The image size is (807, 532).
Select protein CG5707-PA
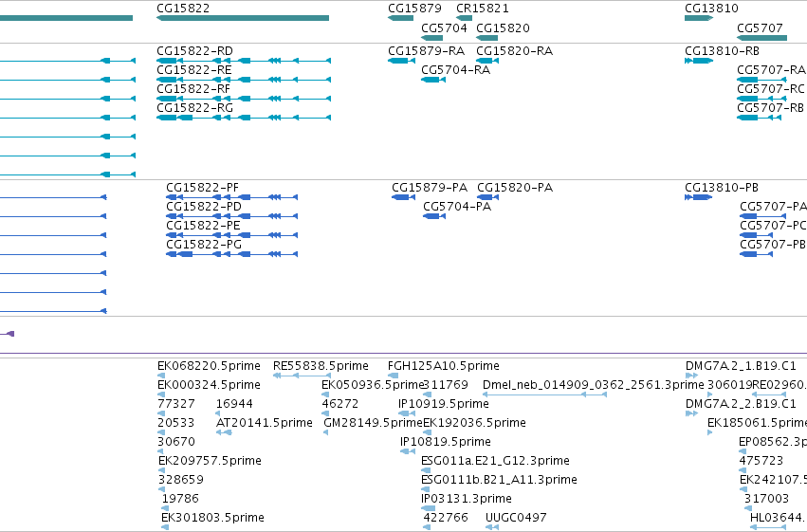pyautogui.click(x=762, y=216)
